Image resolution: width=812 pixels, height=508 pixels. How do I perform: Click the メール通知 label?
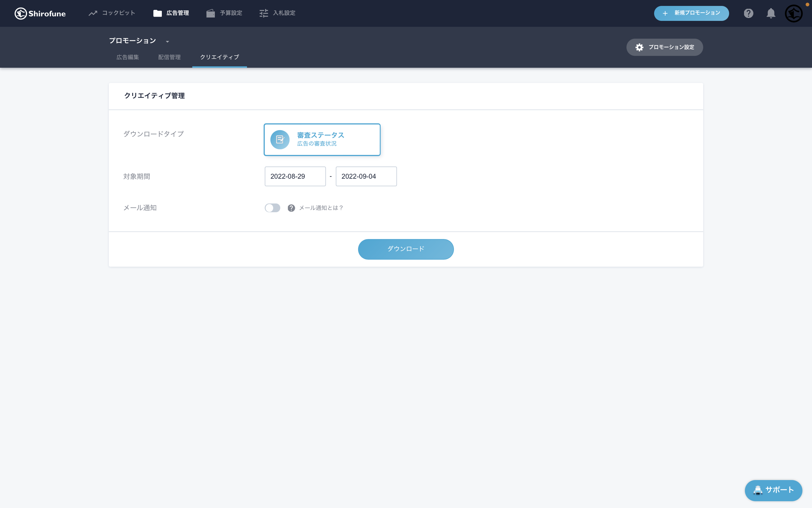[140, 208]
